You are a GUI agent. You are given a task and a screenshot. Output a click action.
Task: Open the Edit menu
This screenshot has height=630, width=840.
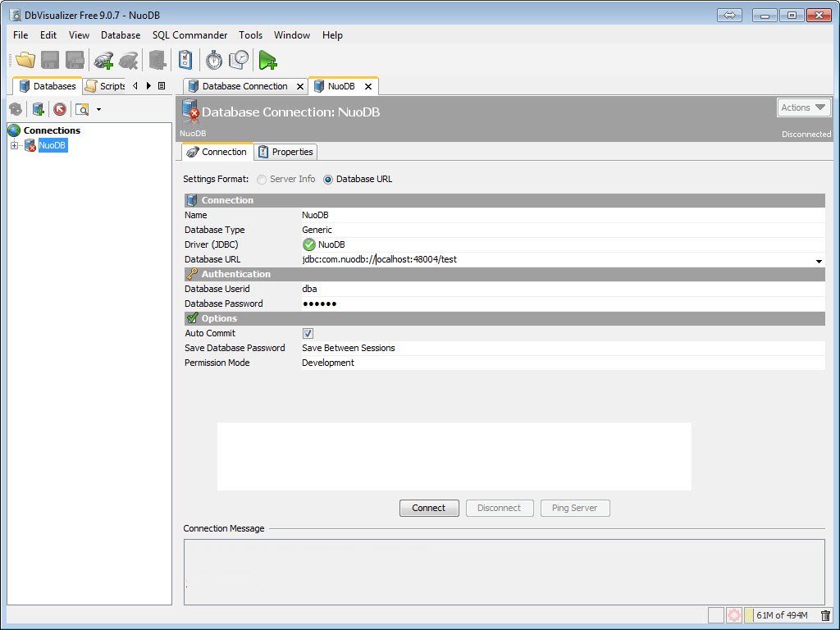(x=48, y=34)
